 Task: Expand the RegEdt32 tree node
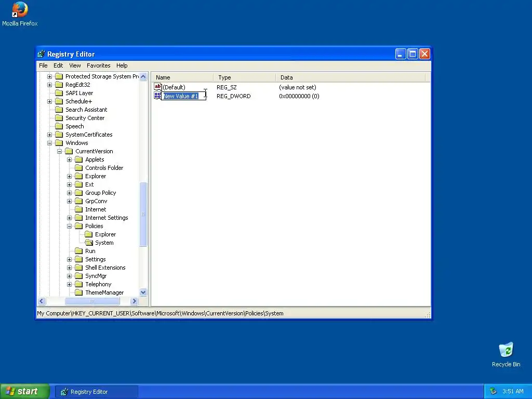coord(49,85)
